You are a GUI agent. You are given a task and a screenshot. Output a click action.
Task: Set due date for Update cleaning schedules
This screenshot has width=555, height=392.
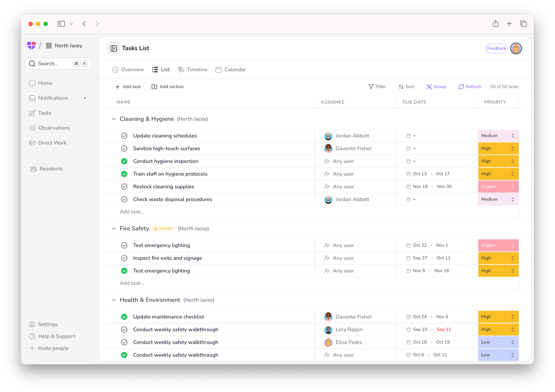pos(411,136)
